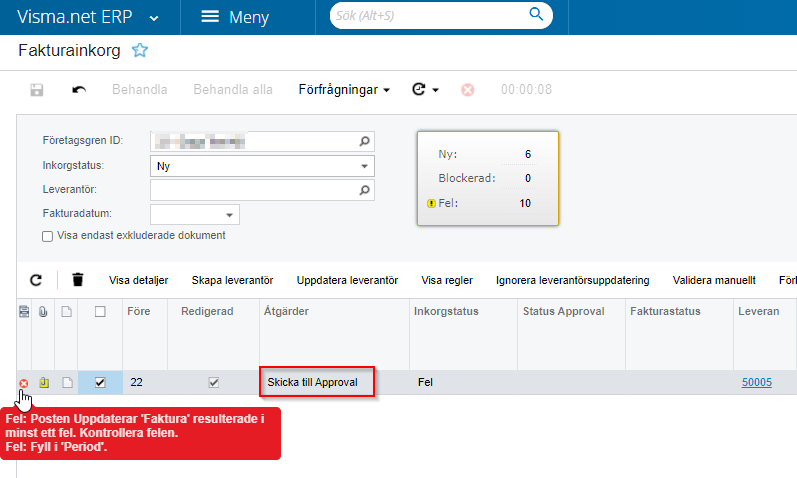Image resolution: width=797 pixels, height=478 pixels.
Task: Sort by Fakturastatus column header
Action: point(679,334)
